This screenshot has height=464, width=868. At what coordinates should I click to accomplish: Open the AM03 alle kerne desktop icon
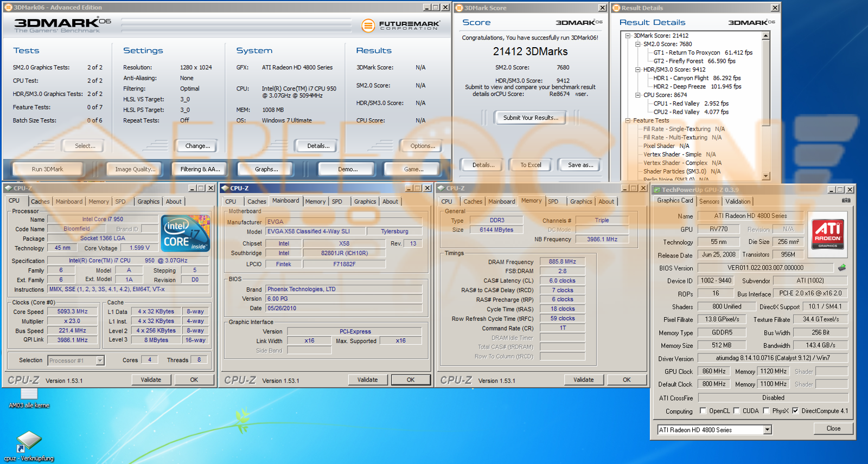pyautogui.click(x=29, y=398)
